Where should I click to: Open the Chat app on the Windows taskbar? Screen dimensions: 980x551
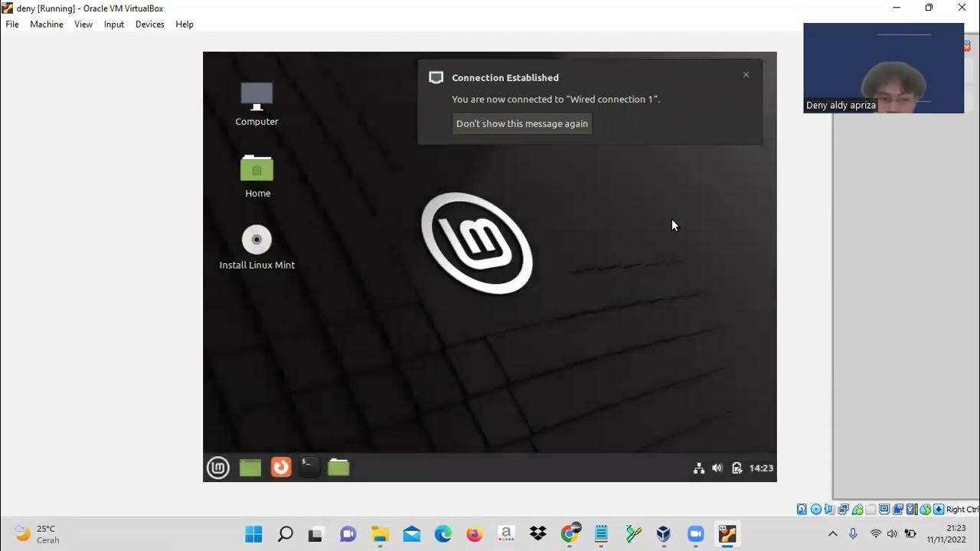point(348,533)
